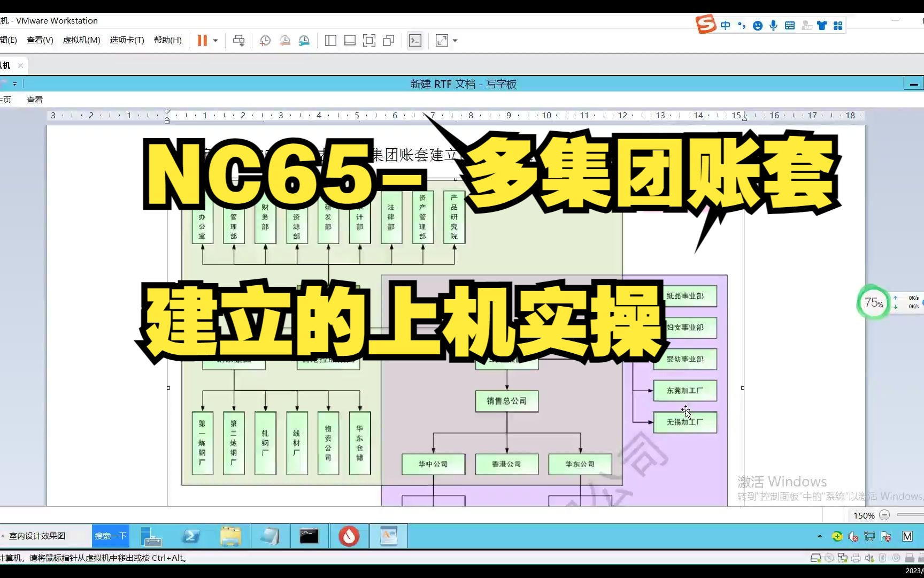Click the Send Ctrl+Alt+Del toolbar icon
The height and width of the screenshot is (578, 924).
[239, 41]
